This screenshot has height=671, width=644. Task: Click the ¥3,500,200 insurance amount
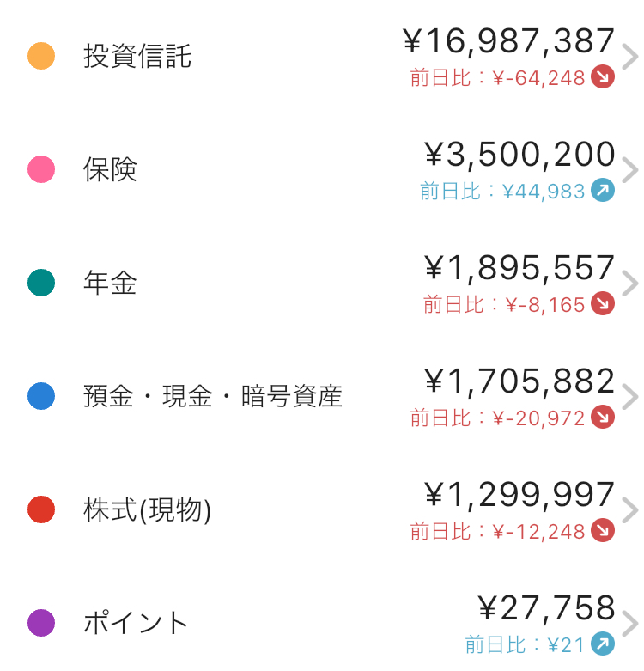519,155
